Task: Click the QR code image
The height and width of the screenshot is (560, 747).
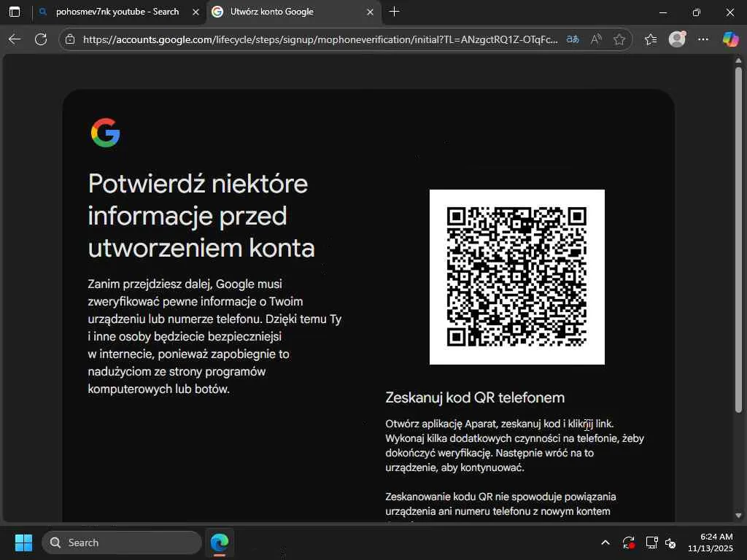Action: (x=517, y=276)
